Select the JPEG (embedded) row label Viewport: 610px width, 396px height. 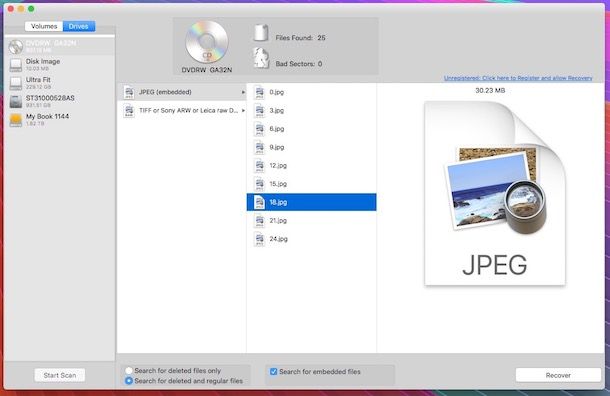pyautogui.click(x=165, y=92)
